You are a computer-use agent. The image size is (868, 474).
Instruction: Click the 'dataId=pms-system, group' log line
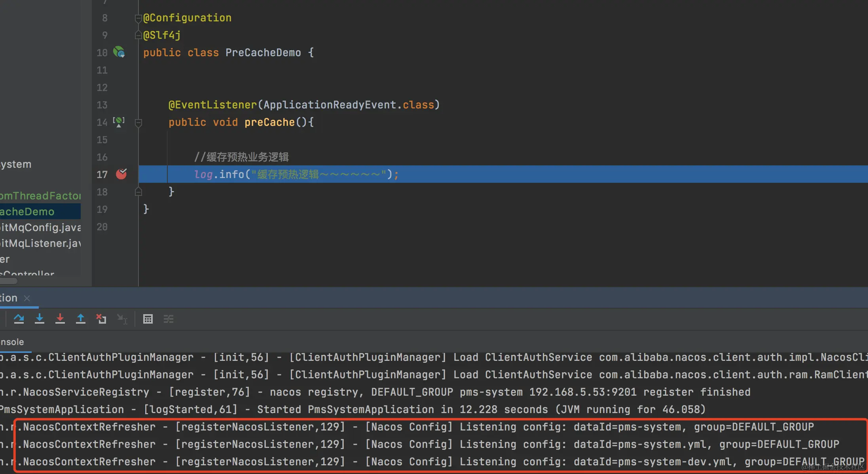click(x=407, y=427)
